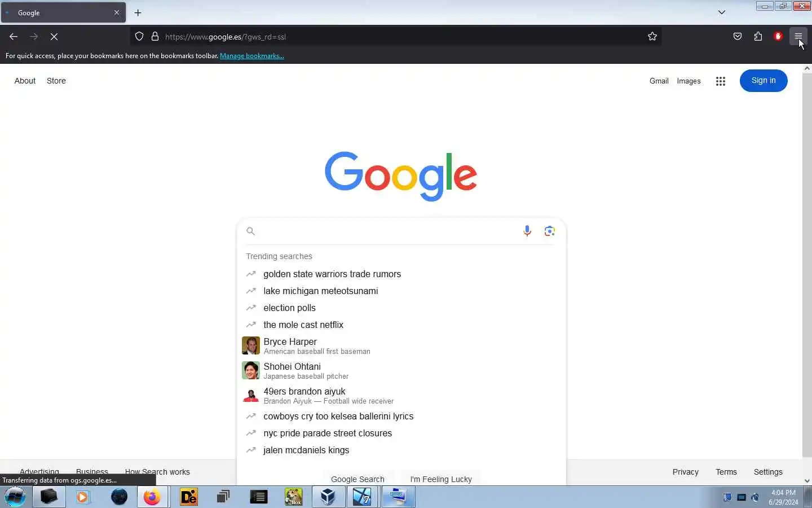Viewport: 812px width, 508px height.
Task: Click Shohei Ohtani's thumbnail photo
Action: (x=251, y=370)
